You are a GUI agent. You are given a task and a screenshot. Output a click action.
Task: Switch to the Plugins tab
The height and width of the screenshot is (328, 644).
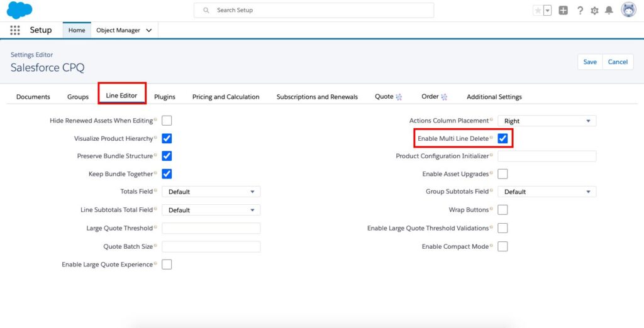coord(165,97)
